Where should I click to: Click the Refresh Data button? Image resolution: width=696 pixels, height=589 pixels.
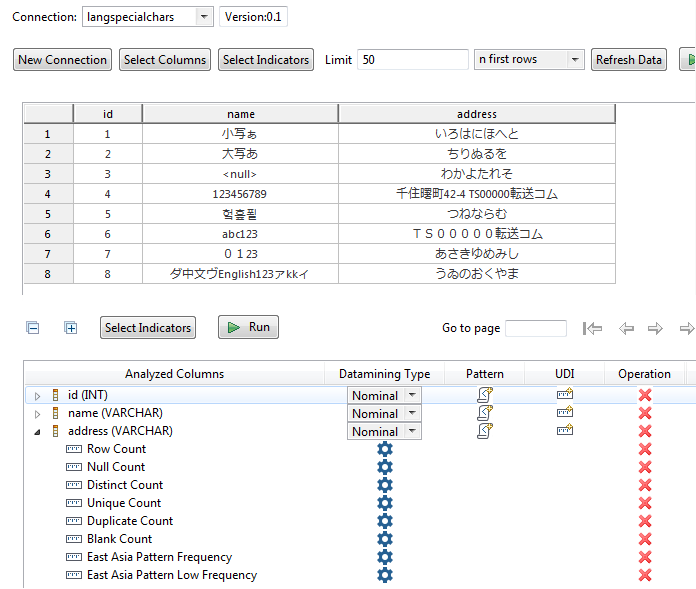pyautogui.click(x=629, y=60)
